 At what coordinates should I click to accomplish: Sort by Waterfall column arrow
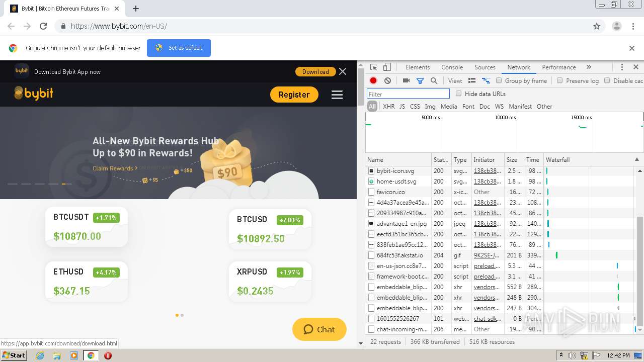637,159
